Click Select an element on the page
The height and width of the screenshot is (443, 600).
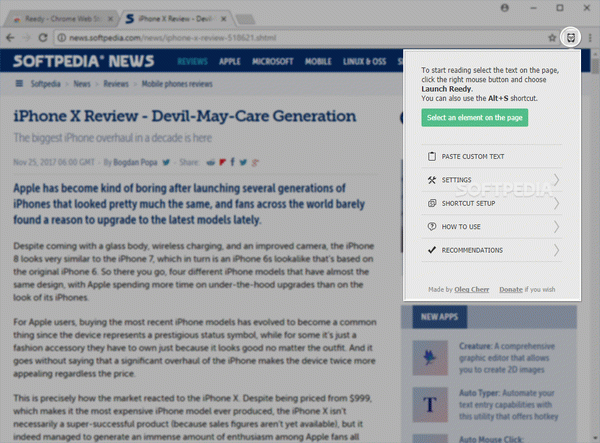[474, 117]
